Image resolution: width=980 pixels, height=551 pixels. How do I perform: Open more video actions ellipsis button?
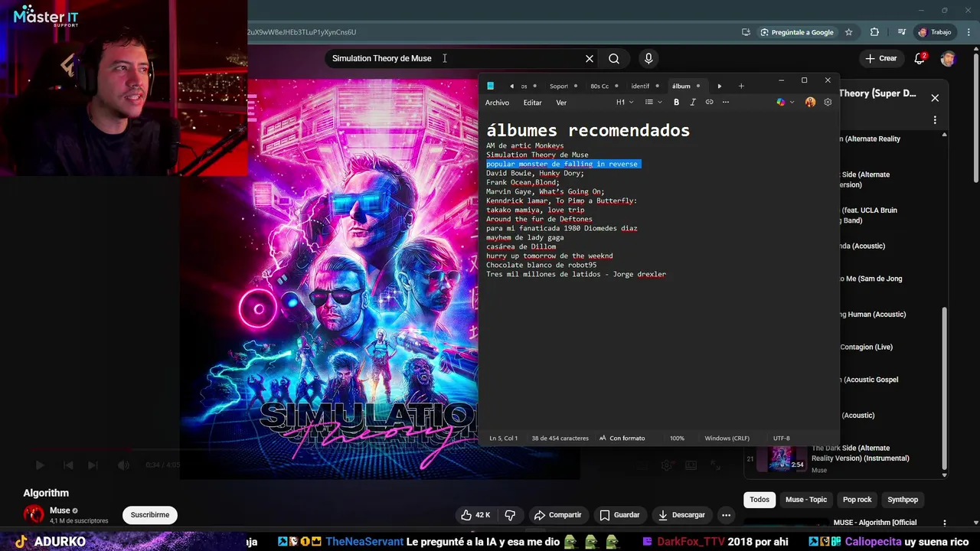tap(726, 515)
